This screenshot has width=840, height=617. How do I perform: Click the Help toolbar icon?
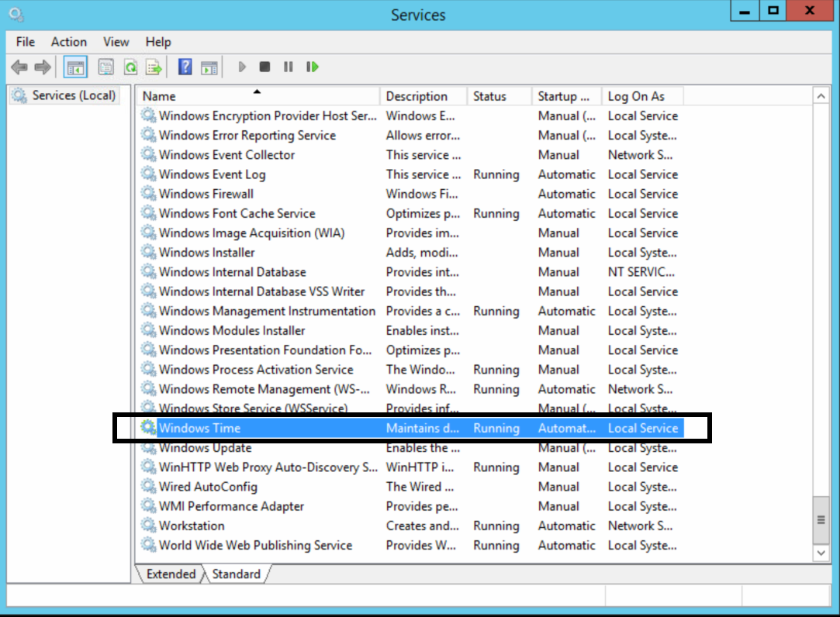tap(185, 67)
